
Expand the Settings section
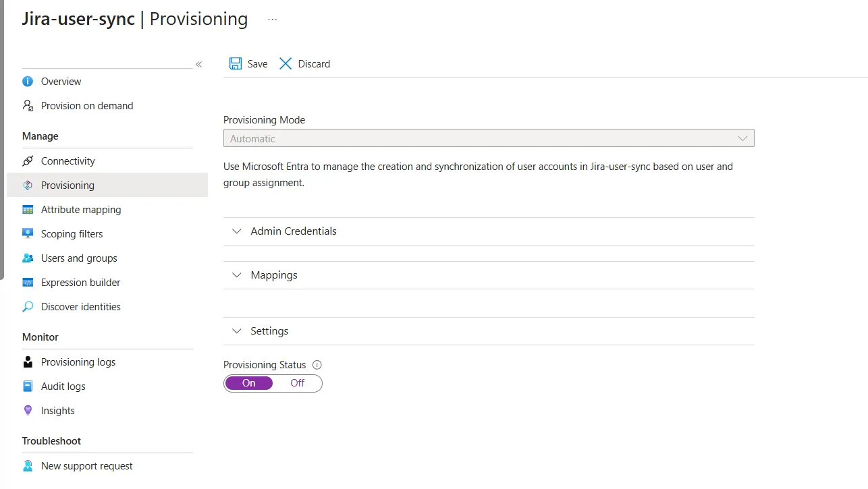tap(489, 331)
